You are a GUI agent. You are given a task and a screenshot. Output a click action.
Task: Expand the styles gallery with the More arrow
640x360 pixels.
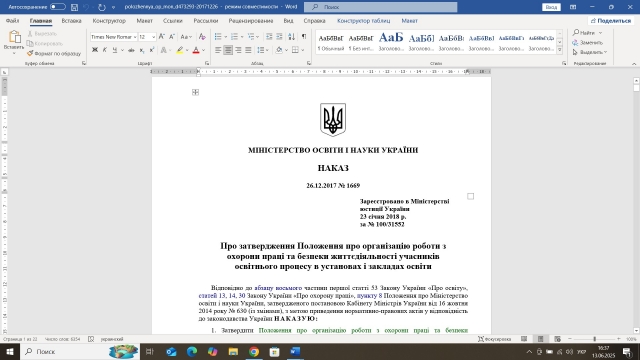[560, 50]
